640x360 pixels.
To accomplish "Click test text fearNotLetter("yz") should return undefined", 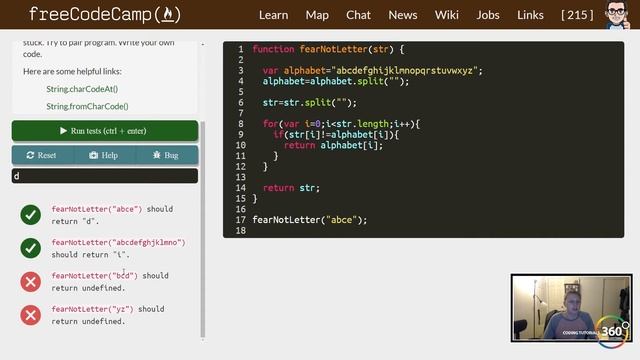I will 108,315.
